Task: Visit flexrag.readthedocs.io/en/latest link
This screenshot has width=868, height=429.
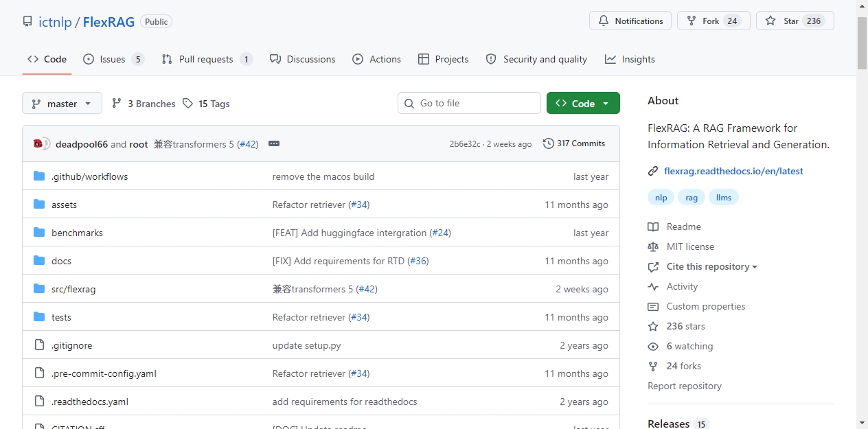Action: pyautogui.click(x=733, y=171)
